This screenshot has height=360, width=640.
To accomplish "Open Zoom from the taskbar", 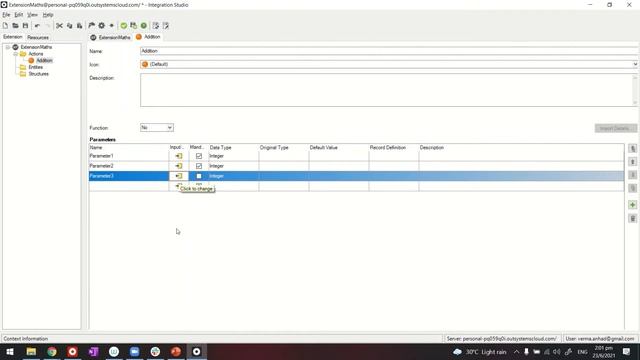I will coord(135,352).
